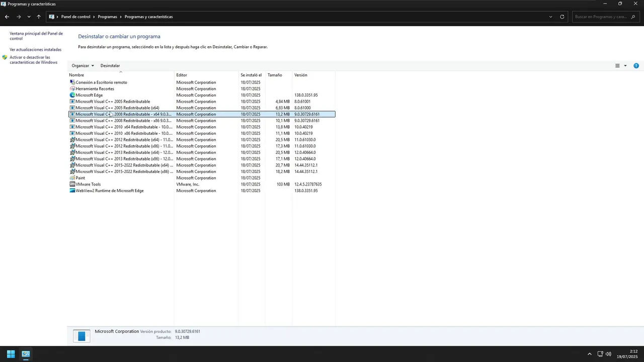Open the volume tray icon
This screenshot has width=644, height=362.
tap(608, 354)
